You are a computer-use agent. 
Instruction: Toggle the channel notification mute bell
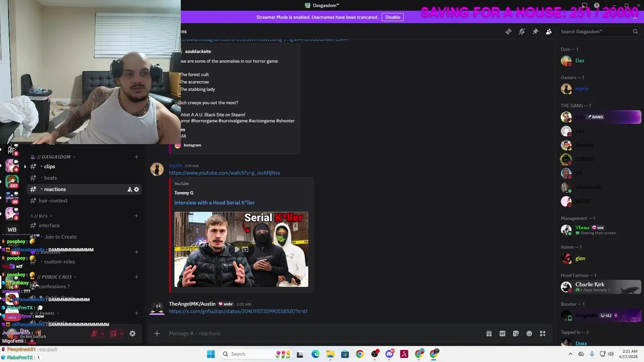[522, 32]
